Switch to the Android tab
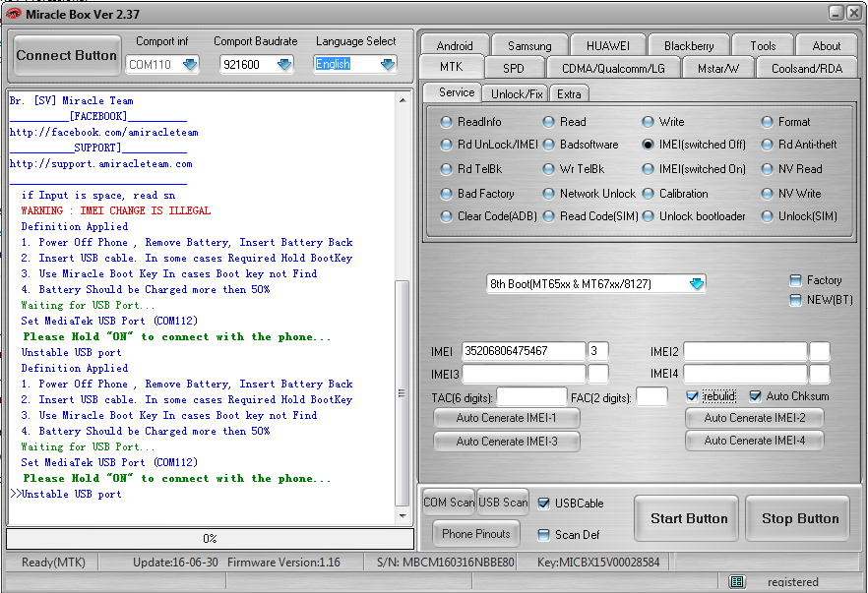 pos(455,46)
